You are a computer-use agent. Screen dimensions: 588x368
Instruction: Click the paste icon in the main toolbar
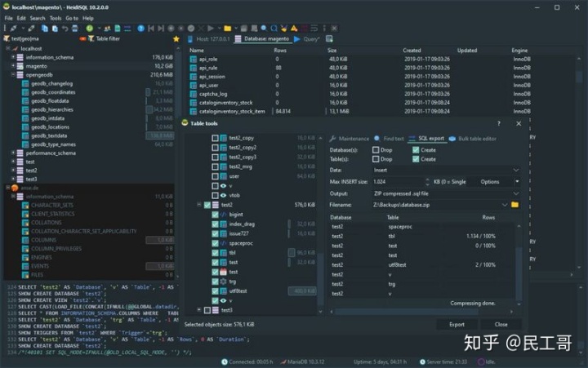pos(55,28)
